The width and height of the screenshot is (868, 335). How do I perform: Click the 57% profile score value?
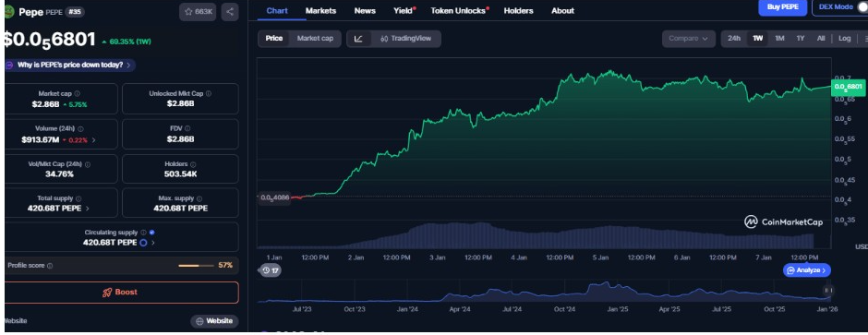(x=225, y=266)
